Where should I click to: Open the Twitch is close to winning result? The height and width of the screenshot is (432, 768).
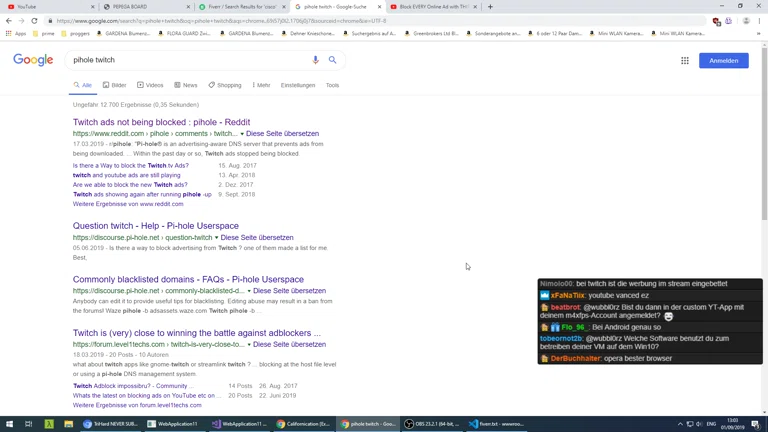[197, 333]
